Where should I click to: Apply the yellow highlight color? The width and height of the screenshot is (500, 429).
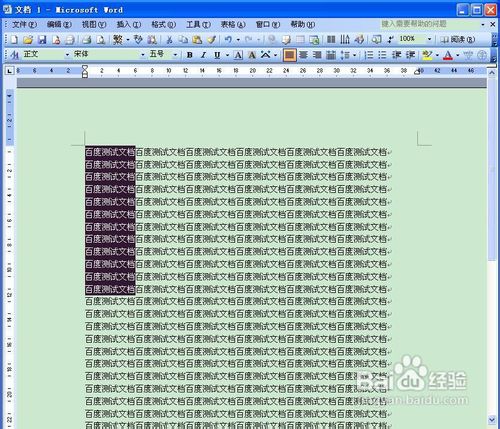point(427,55)
